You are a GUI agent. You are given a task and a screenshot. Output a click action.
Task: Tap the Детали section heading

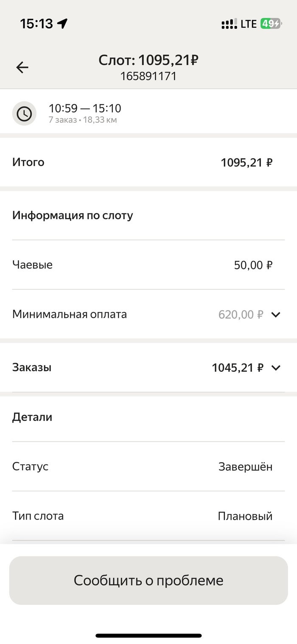[x=32, y=417]
